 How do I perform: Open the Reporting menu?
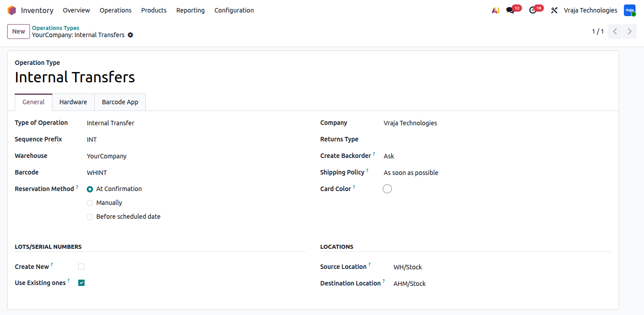pos(191,10)
